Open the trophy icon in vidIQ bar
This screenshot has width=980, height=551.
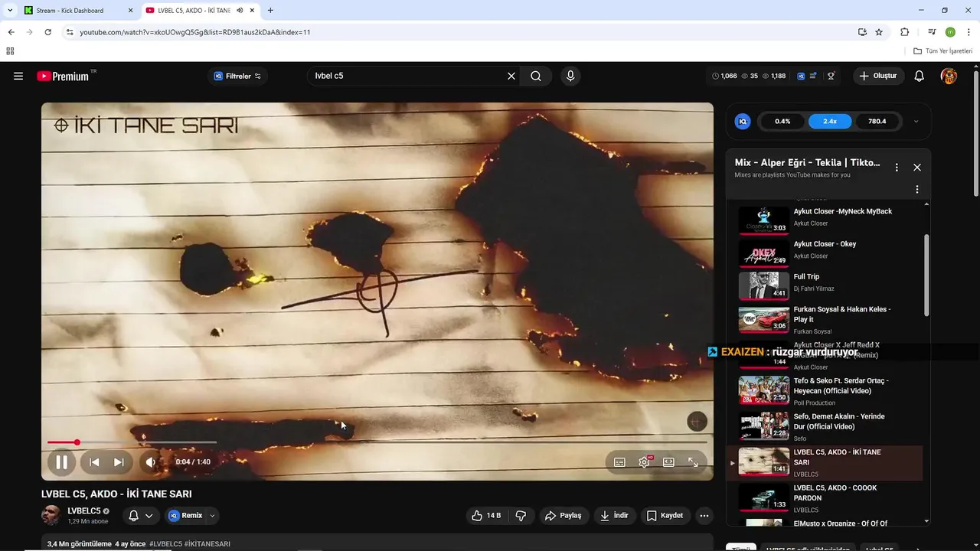pos(831,76)
